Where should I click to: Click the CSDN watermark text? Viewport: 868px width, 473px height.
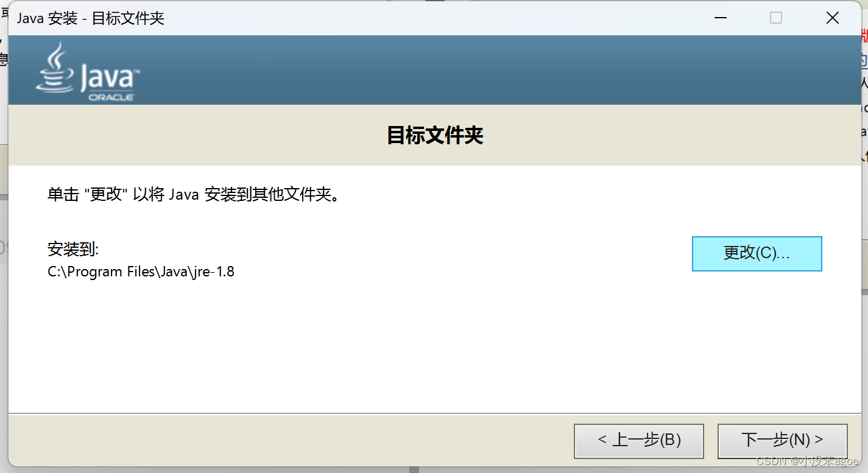807,461
